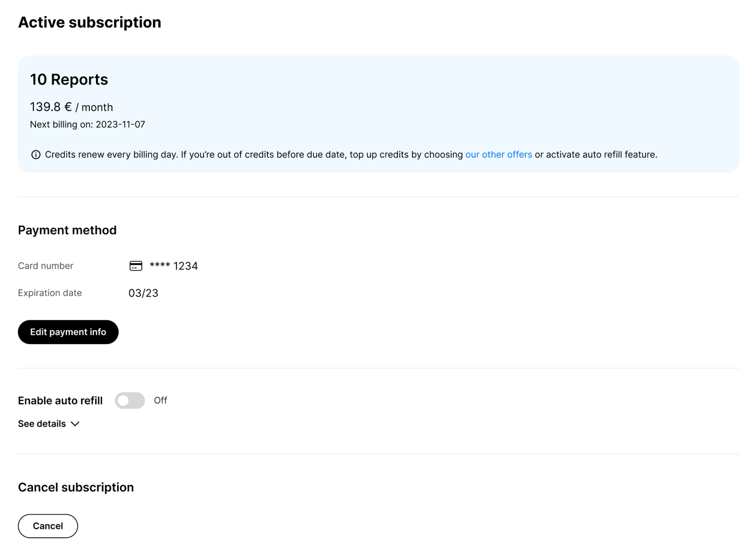
Task: Click the Cancel subscription heading
Action: [76, 487]
